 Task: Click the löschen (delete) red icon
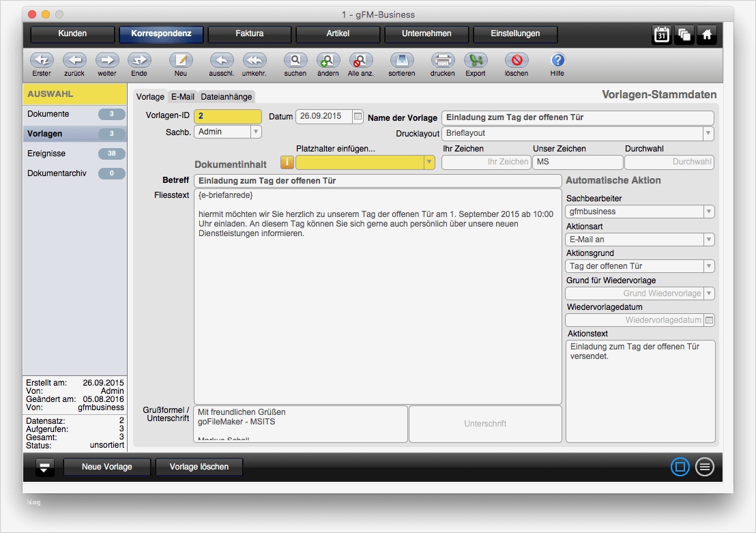[516, 60]
